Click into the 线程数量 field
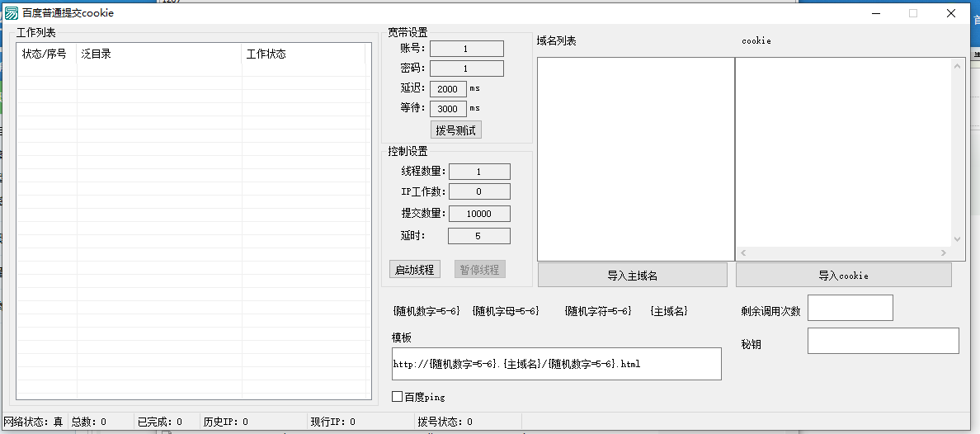This screenshot has width=980, height=434. tap(479, 172)
